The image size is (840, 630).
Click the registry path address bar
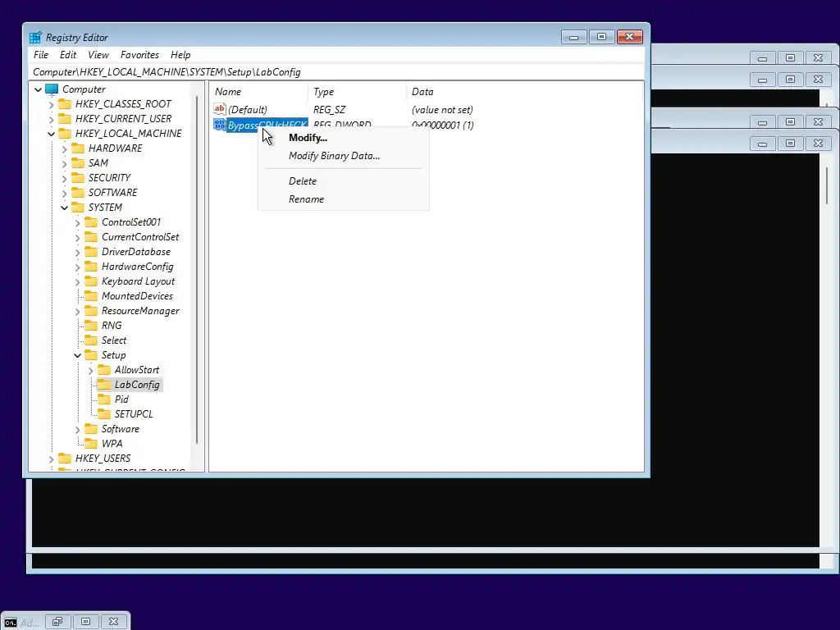tap(336, 72)
